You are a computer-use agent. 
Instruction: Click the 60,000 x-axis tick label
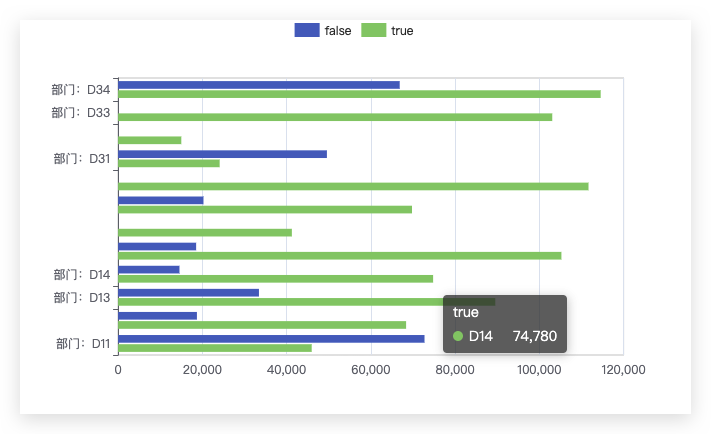[x=370, y=370]
